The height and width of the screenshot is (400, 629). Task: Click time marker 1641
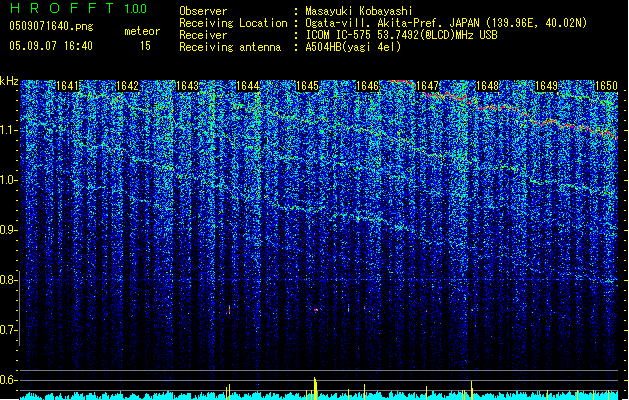[x=67, y=86]
